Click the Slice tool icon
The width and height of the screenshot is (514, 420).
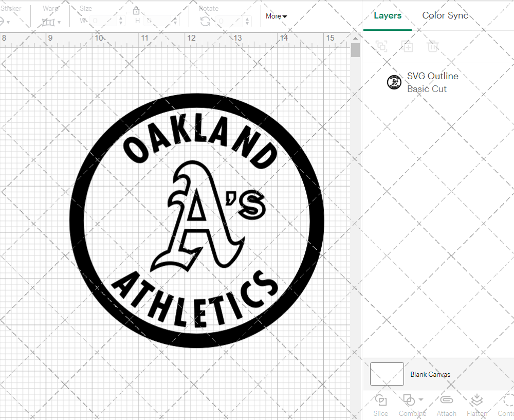[381, 400]
